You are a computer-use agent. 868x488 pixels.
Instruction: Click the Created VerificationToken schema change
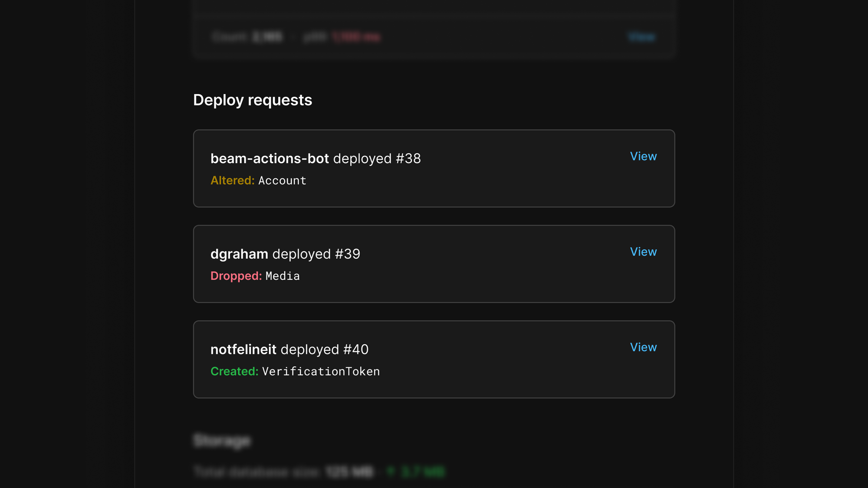[295, 371]
